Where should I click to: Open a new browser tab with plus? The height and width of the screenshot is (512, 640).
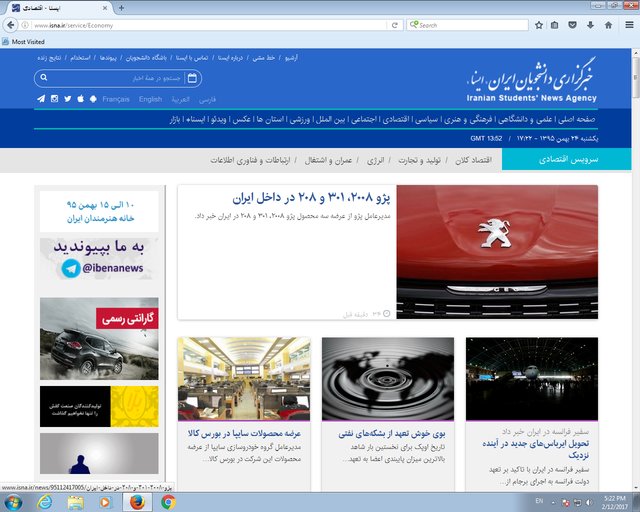pyautogui.click(x=121, y=8)
